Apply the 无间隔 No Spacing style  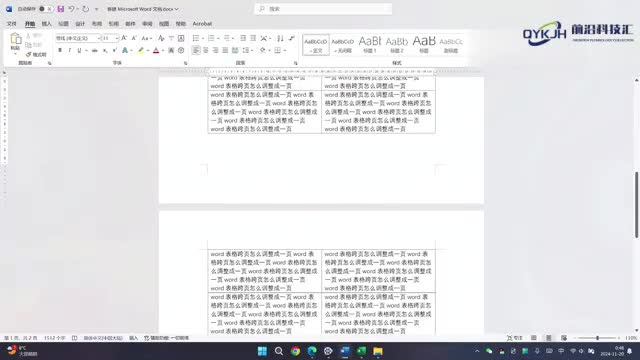pyautogui.click(x=342, y=45)
